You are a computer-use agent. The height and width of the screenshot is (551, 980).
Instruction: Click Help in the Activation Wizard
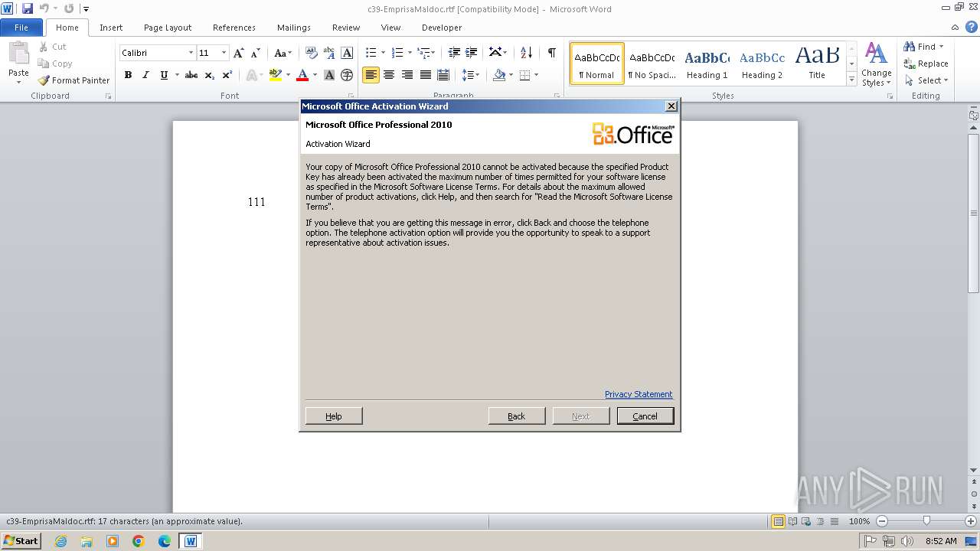pyautogui.click(x=334, y=416)
